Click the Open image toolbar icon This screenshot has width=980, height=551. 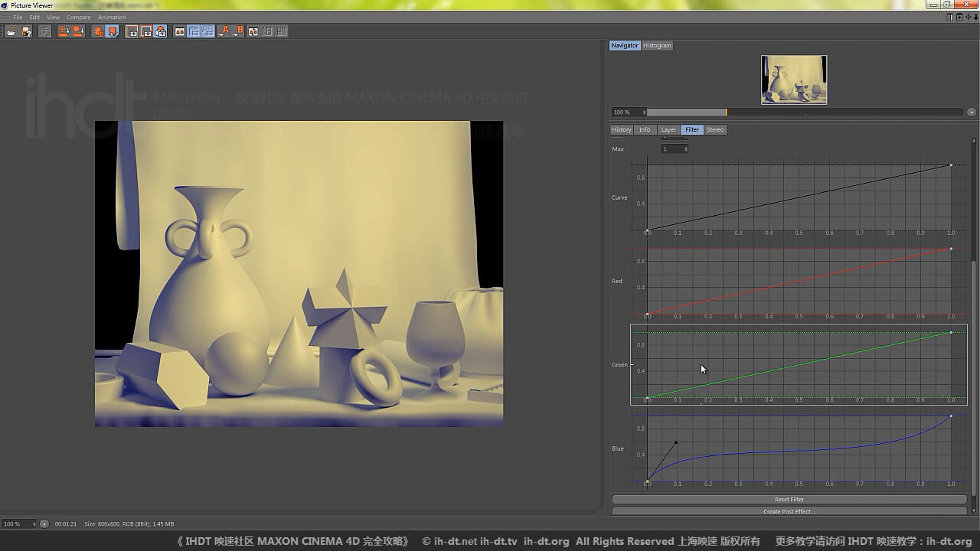pos(11,31)
